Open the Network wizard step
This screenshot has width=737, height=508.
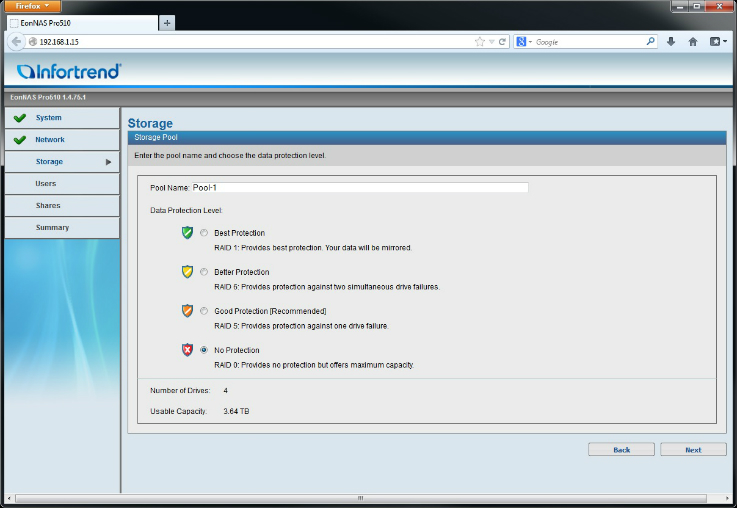click(x=62, y=140)
